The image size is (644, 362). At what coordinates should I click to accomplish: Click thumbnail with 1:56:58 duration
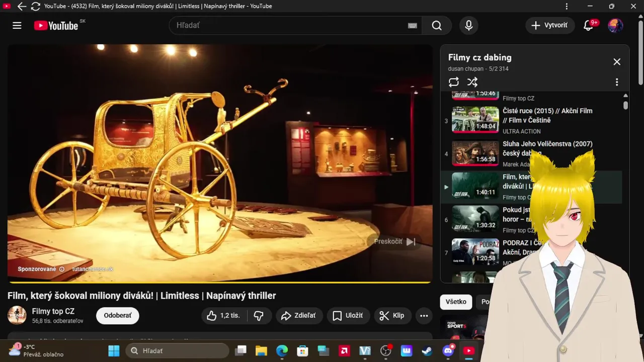(x=475, y=152)
